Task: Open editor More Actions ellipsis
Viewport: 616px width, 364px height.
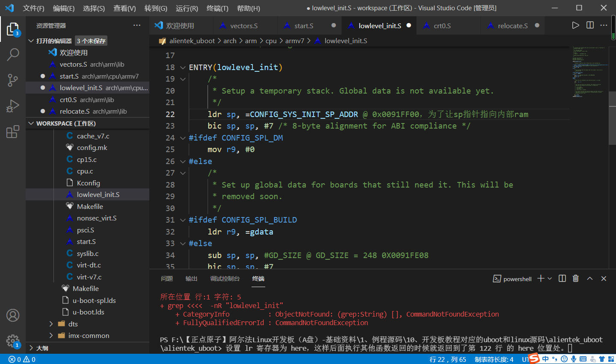Action: point(604,25)
